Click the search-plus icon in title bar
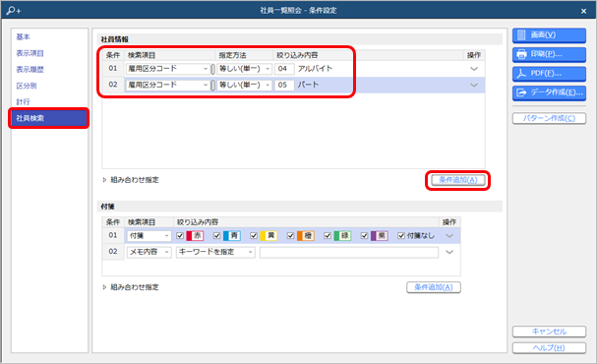The height and width of the screenshot is (364, 597). pyautogui.click(x=14, y=10)
